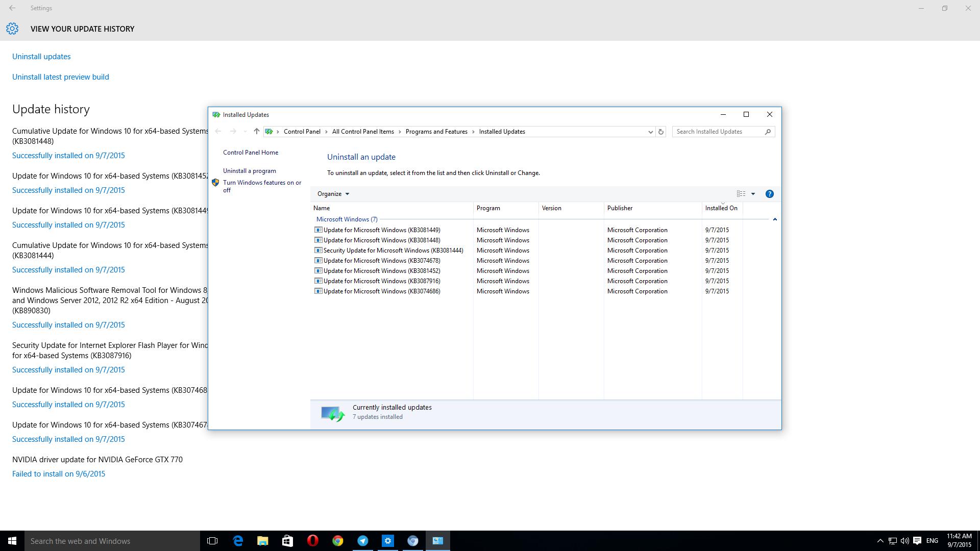
Task: Sort by Installed On column header
Action: coord(722,208)
